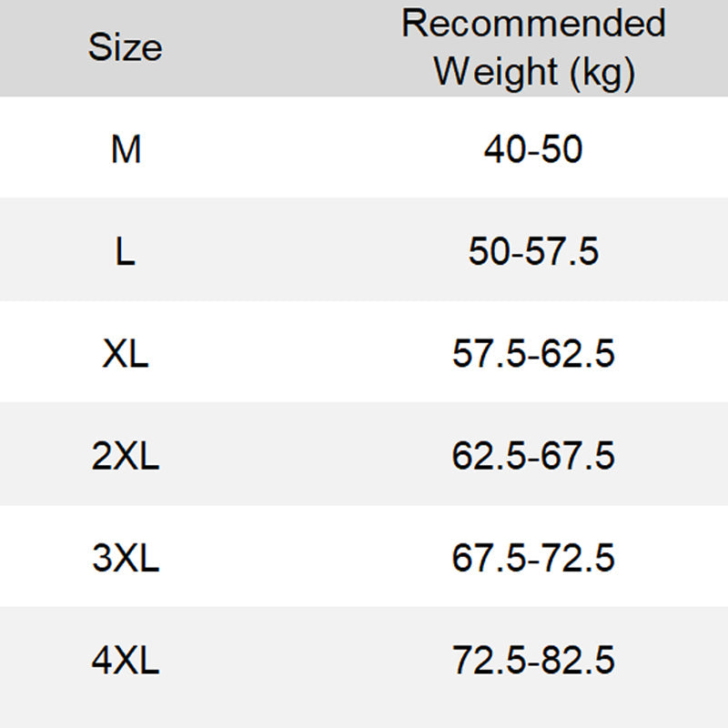Screen dimensions: 728x728
Task: Select the L size cell
Action: [126, 251]
